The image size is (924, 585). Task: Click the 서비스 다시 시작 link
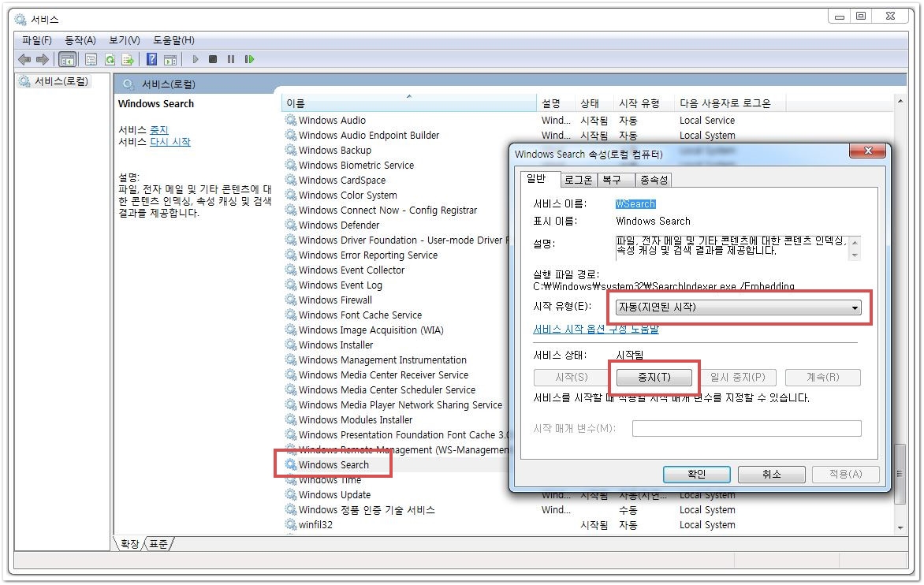click(170, 141)
